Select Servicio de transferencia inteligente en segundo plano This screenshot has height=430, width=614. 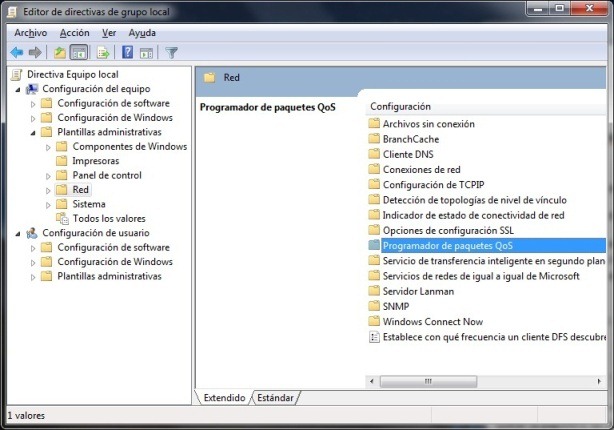[x=494, y=261]
